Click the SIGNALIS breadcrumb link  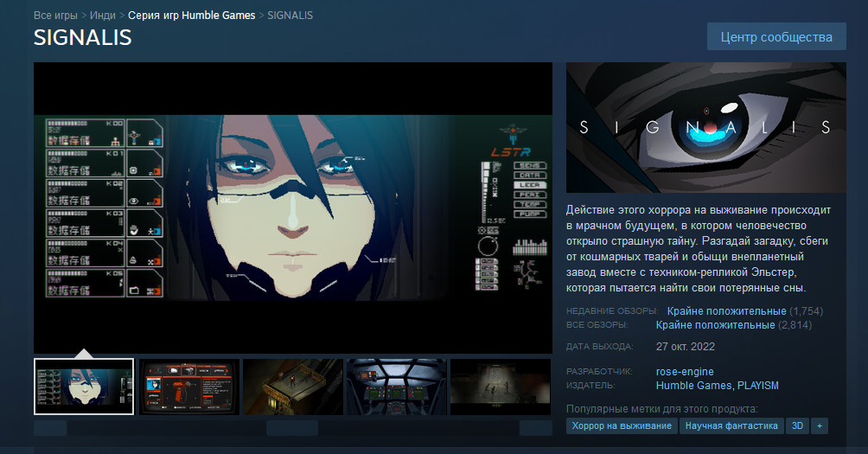290,16
